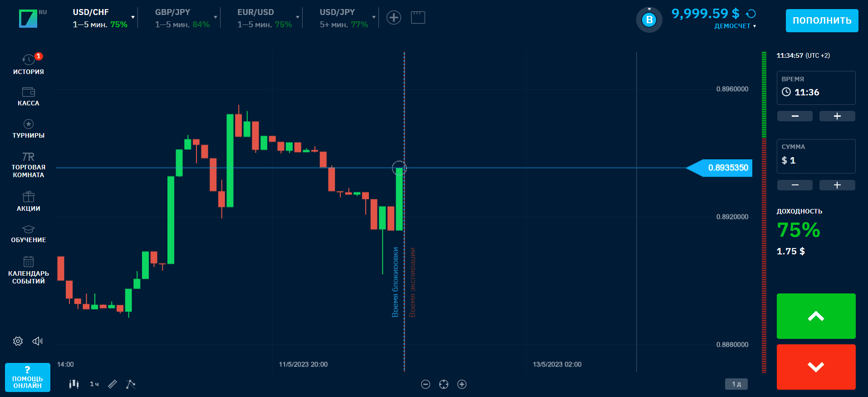868x397 pixels.
Task: Open the chart layout icon next to plus
Action: (418, 18)
